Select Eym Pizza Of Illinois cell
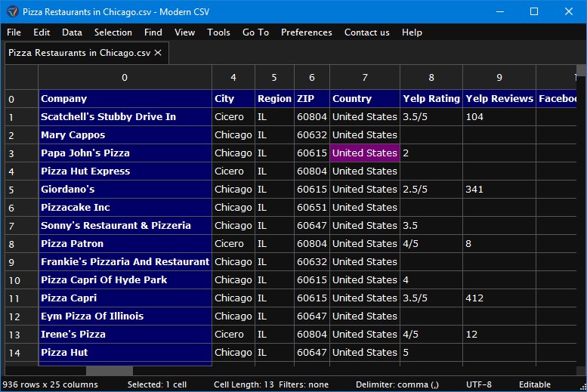 click(125, 316)
